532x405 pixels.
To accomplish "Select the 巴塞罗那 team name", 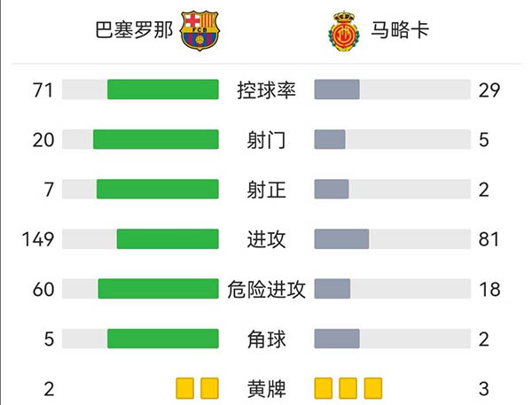I will 135,31.
